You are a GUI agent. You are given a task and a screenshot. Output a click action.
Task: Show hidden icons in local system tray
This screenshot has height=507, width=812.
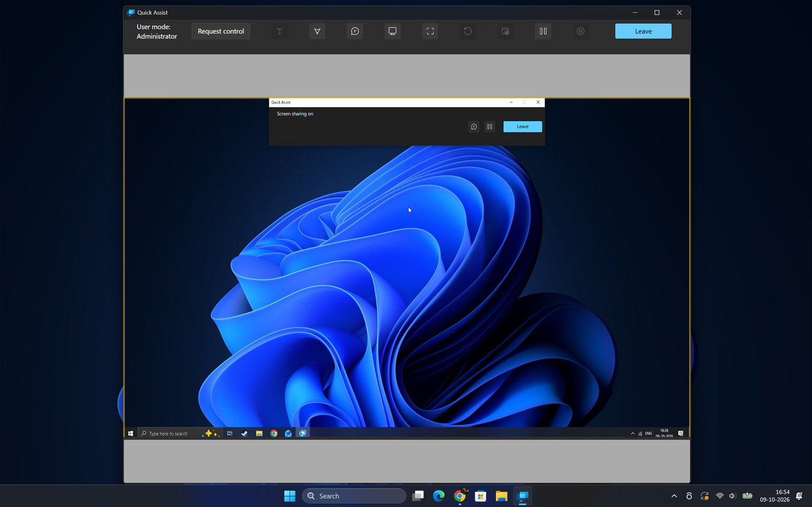pos(673,496)
